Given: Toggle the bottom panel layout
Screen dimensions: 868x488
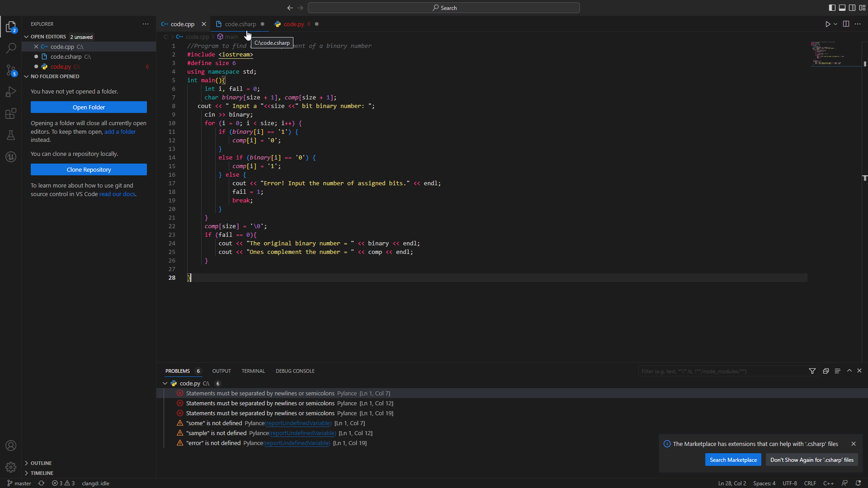Looking at the screenshot, I should coord(842,8).
